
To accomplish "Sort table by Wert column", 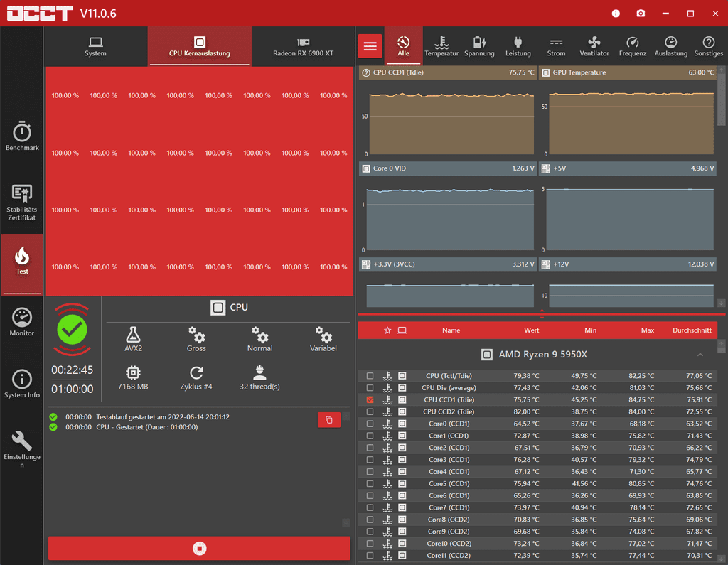I will click(532, 330).
